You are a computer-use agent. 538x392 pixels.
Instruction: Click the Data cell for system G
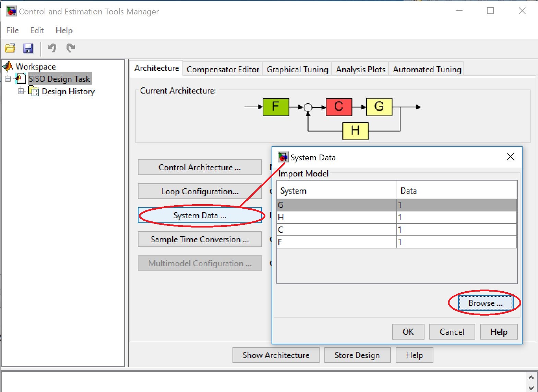pyautogui.click(x=457, y=205)
